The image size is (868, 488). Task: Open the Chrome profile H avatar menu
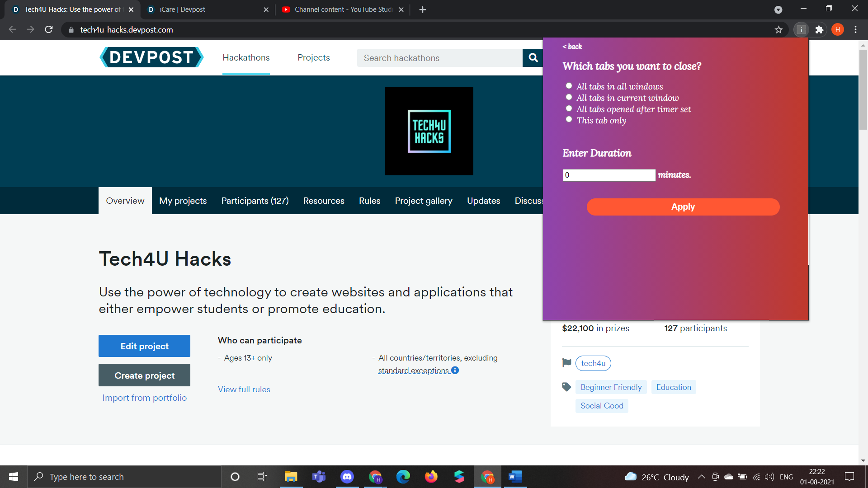point(837,30)
